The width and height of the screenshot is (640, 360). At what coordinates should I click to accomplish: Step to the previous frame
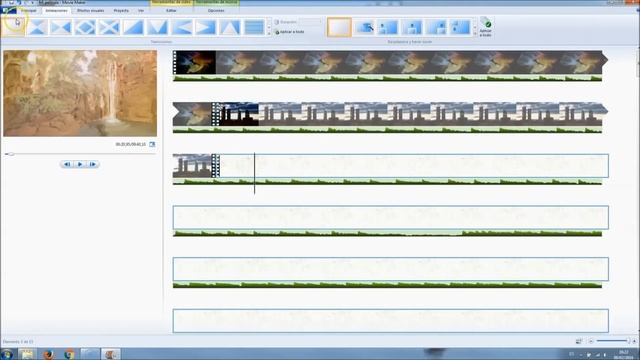pos(67,164)
